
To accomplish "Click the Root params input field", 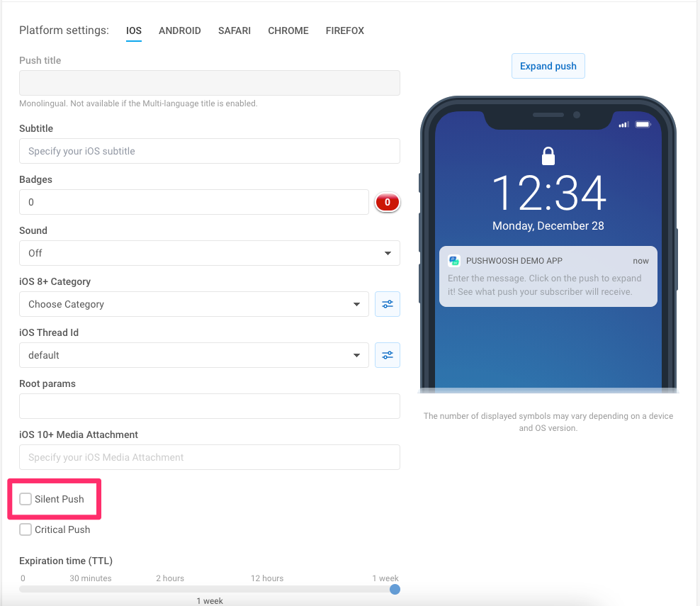I will click(x=210, y=406).
